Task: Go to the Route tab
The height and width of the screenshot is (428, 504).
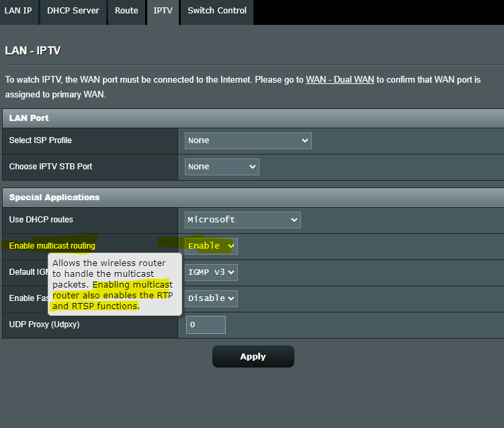Action: [x=126, y=11]
